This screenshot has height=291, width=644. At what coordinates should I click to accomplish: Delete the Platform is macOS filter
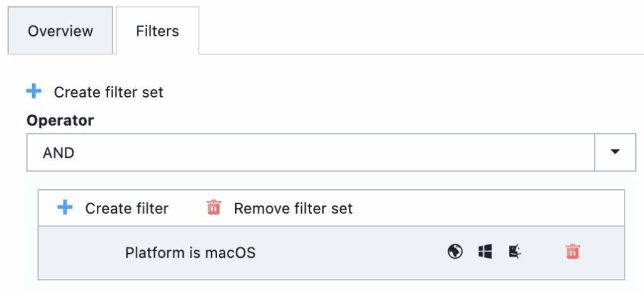coord(572,252)
